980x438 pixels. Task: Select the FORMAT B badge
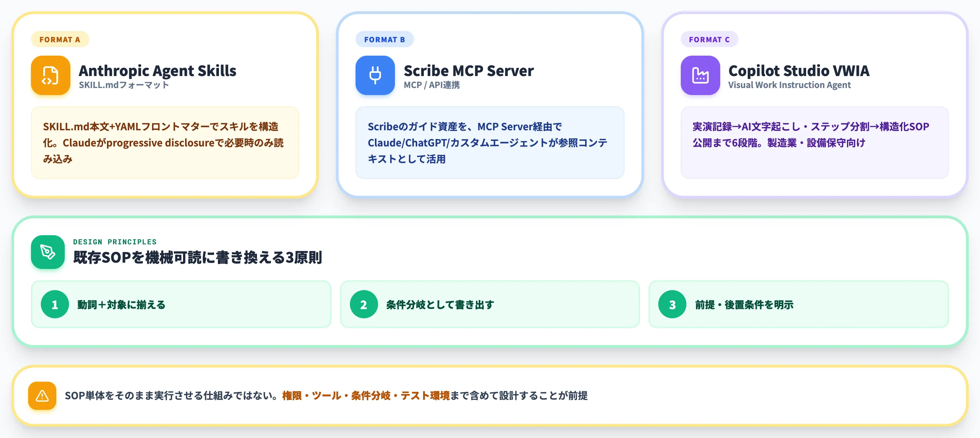click(385, 39)
